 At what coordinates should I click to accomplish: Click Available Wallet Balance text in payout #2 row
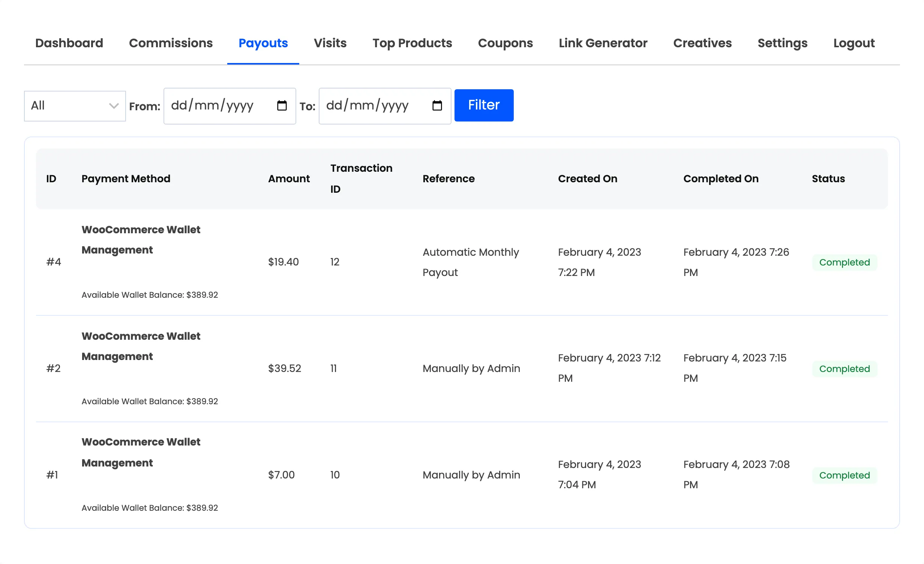point(150,401)
